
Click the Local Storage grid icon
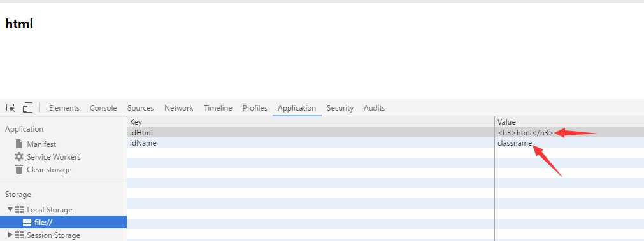(x=19, y=209)
